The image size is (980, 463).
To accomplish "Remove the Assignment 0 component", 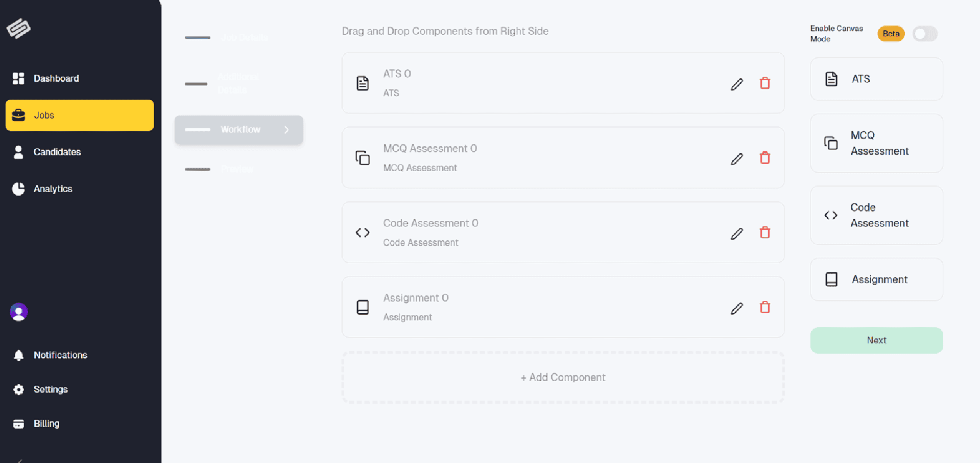I will [764, 307].
